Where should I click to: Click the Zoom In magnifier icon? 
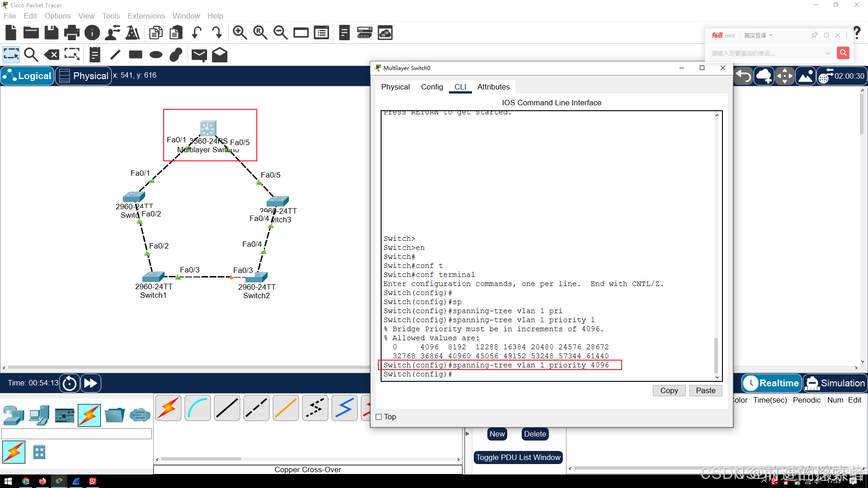240,33
